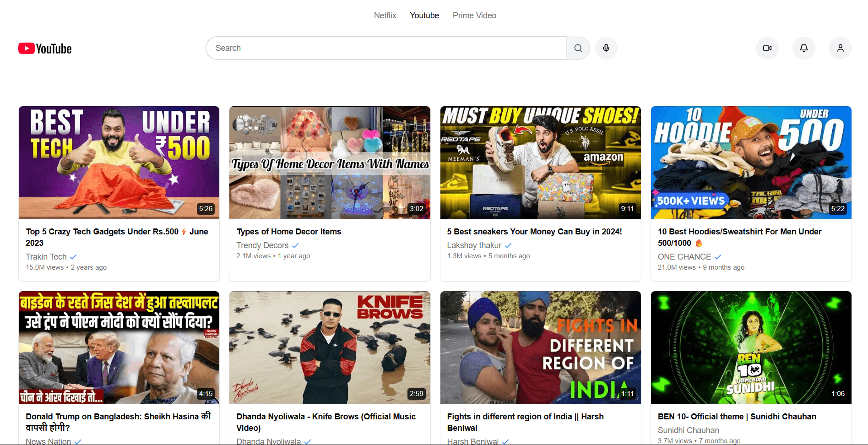868x445 pixels.
Task: Click verified checkmark next to Trendy Decors
Action: [295, 245]
